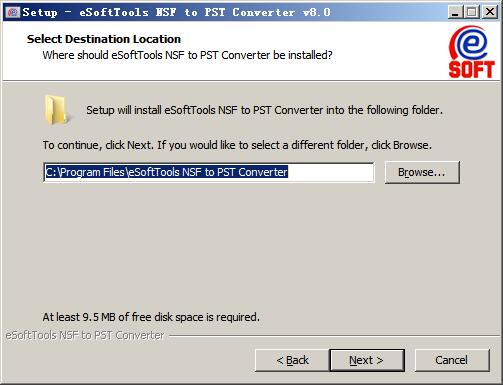Click the greyed eSoftTools footer label
This screenshot has width=503, height=385.
[85, 335]
